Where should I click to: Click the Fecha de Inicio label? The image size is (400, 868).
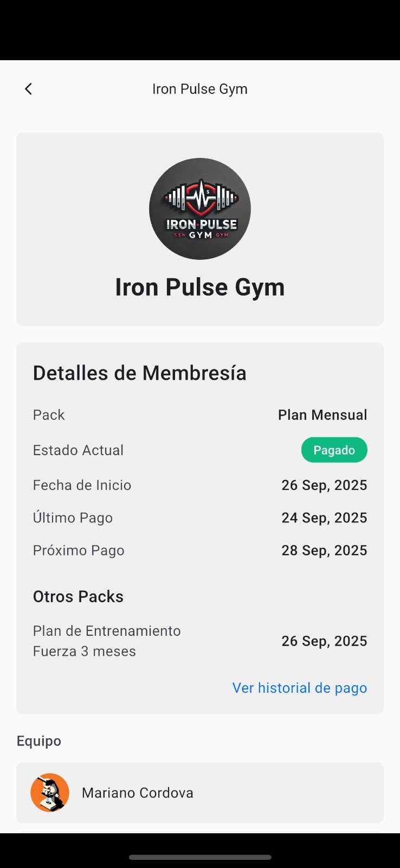click(82, 485)
